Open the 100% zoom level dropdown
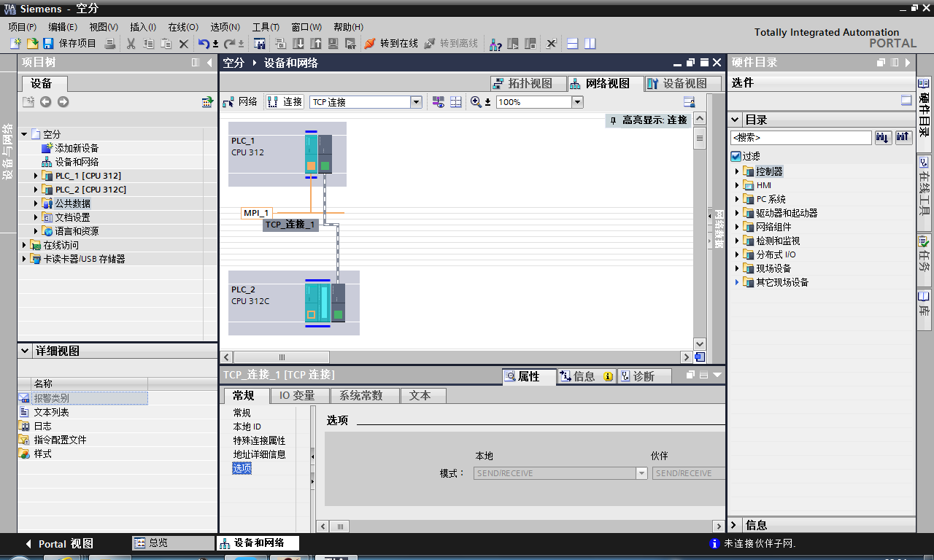The height and width of the screenshot is (560, 934). pos(578,102)
